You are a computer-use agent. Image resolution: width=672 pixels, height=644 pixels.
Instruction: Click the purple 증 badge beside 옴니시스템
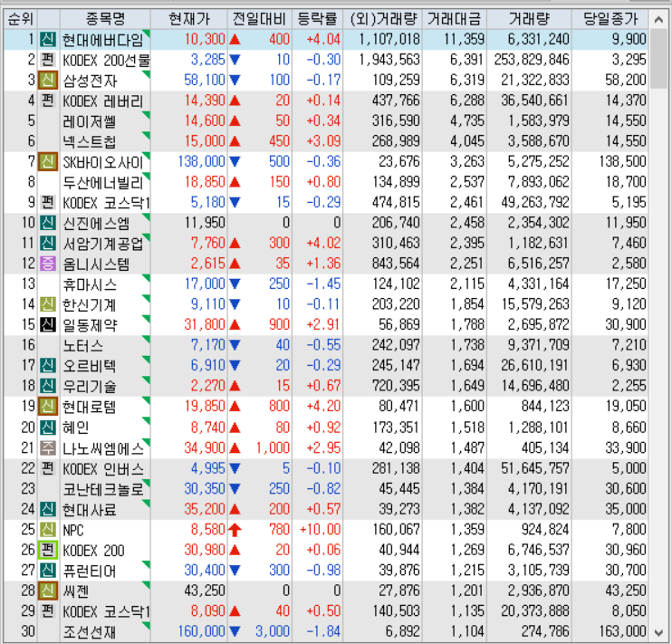pos(48,264)
